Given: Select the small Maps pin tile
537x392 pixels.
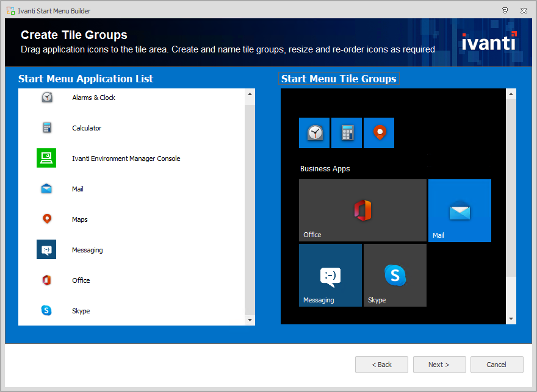Looking at the screenshot, I should point(379,133).
